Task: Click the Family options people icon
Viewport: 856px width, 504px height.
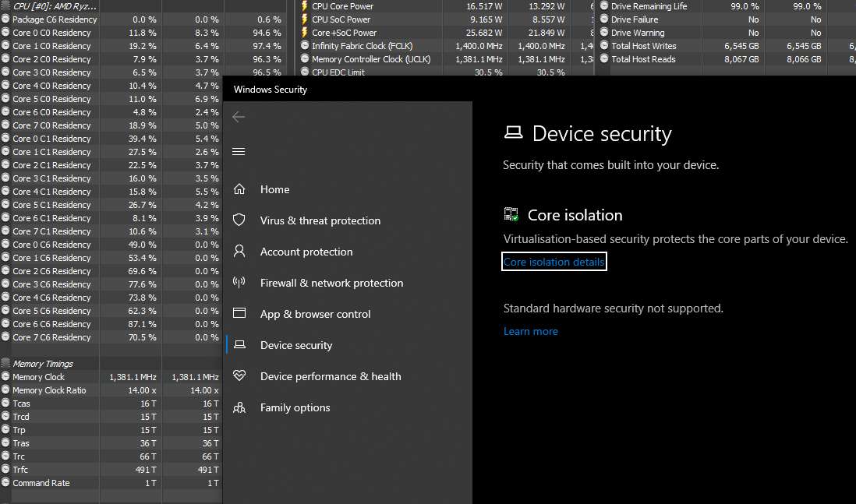Action: [x=239, y=407]
